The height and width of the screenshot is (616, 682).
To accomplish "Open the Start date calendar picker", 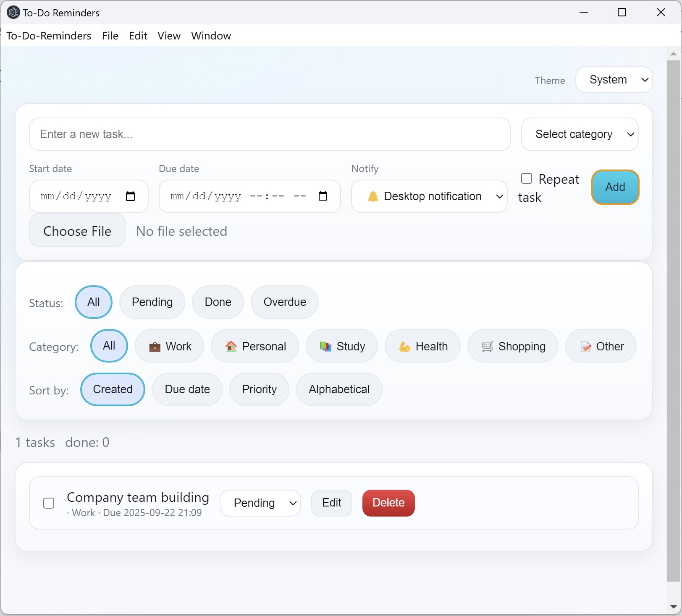I will [x=131, y=196].
